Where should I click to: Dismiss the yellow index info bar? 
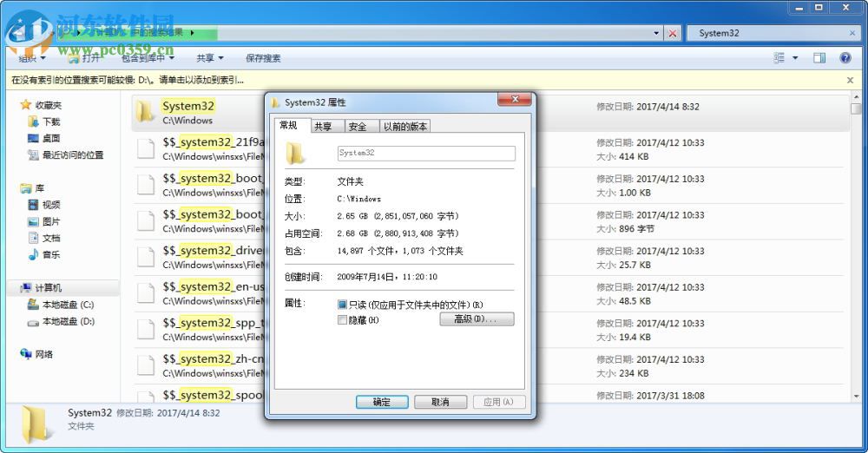pyautogui.click(x=851, y=81)
